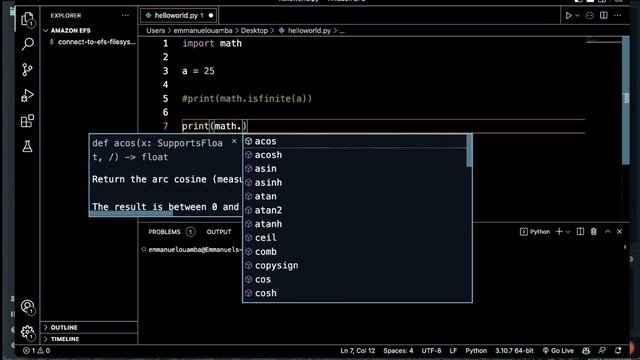Add a new terminal
This screenshot has height=360, width=640.
point(559,232)
